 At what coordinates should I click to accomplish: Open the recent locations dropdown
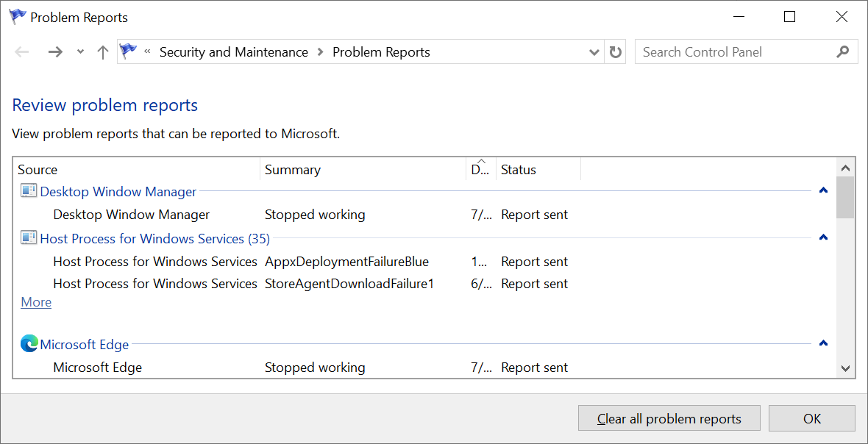80,52
